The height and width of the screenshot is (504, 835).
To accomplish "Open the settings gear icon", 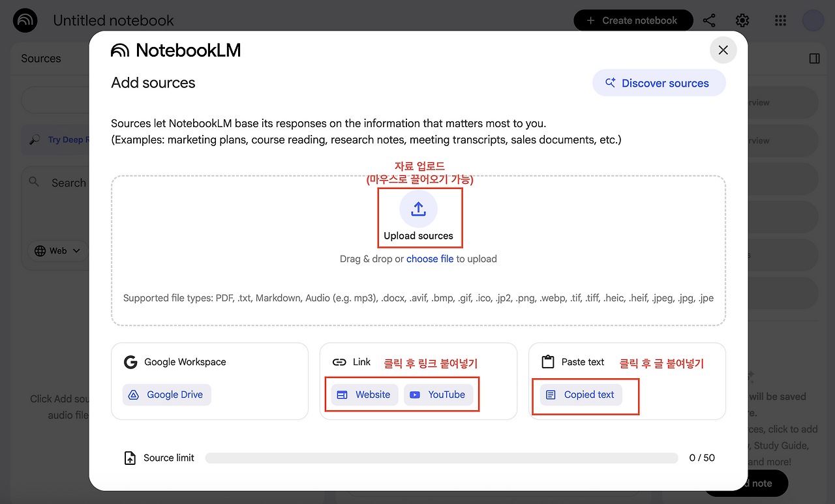I will point(742,20).
